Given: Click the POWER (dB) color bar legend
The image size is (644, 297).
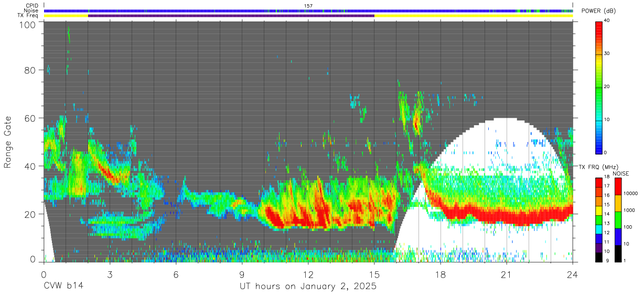Looking at the screenshot, I should (599, 87).
